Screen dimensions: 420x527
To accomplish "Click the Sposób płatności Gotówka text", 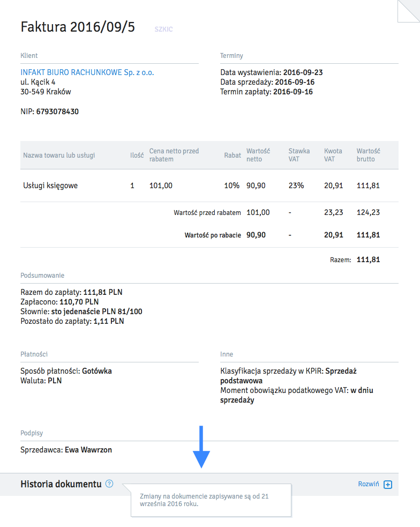I will (x=97, y=371).
